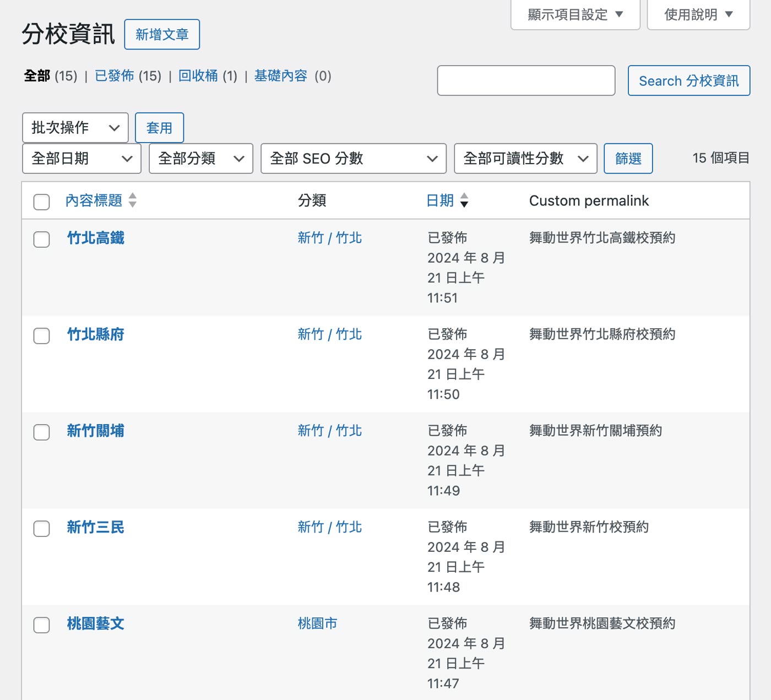Screen dimensions: 771x700
Task: Switch to the 已發佈 view
Action: coord(115,76)
